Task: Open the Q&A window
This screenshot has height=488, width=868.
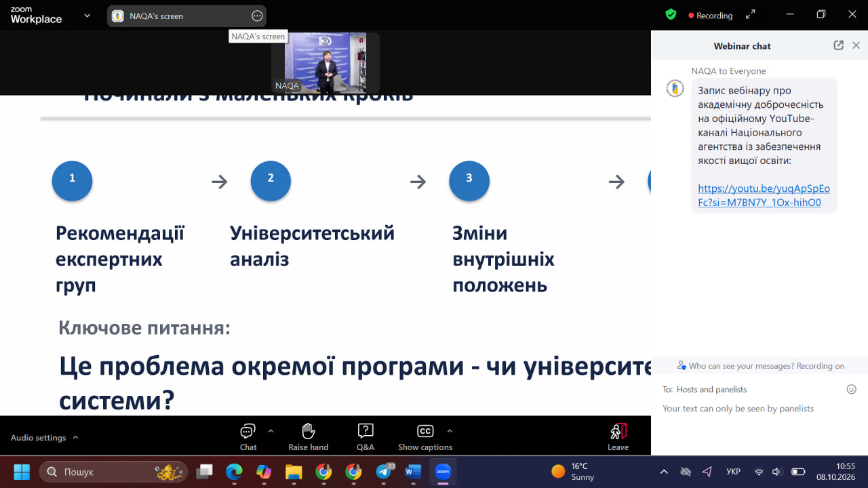Action: pyautogui.click(x=366, y=437)
